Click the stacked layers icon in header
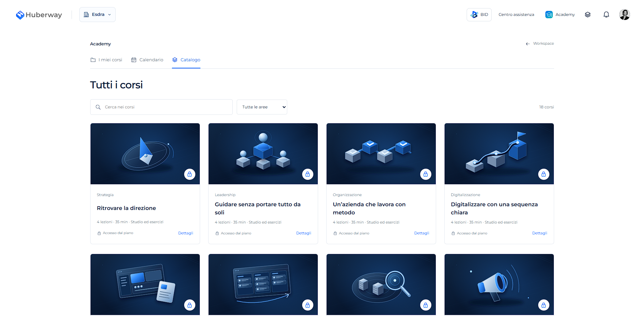 click(588, 15)
